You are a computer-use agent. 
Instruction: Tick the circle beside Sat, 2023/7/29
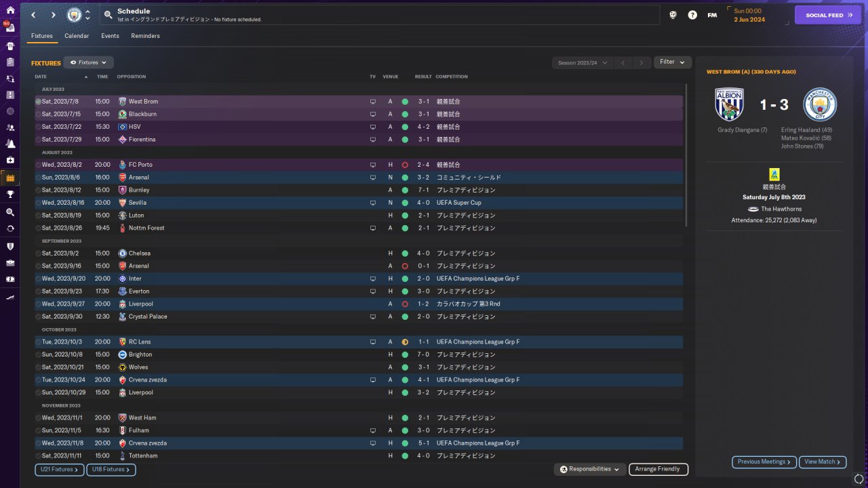click(39, 140)
